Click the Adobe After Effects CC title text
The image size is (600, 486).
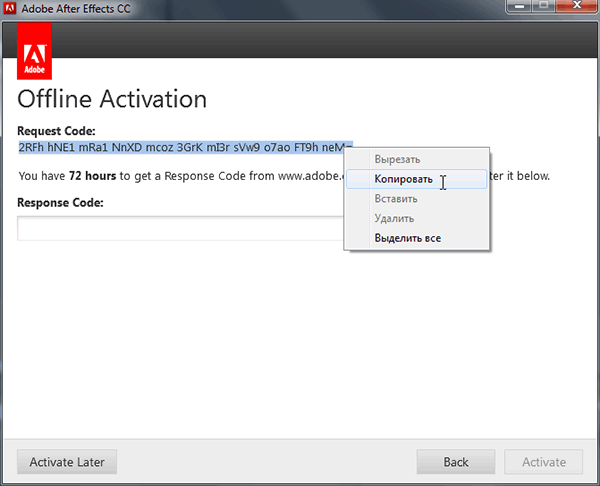(x=76, y=8)
